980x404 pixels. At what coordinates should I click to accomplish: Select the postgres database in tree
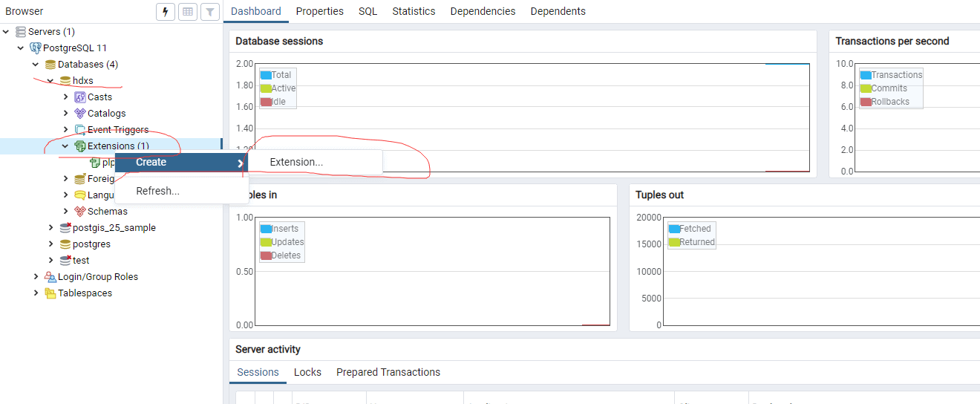point(91,244)
